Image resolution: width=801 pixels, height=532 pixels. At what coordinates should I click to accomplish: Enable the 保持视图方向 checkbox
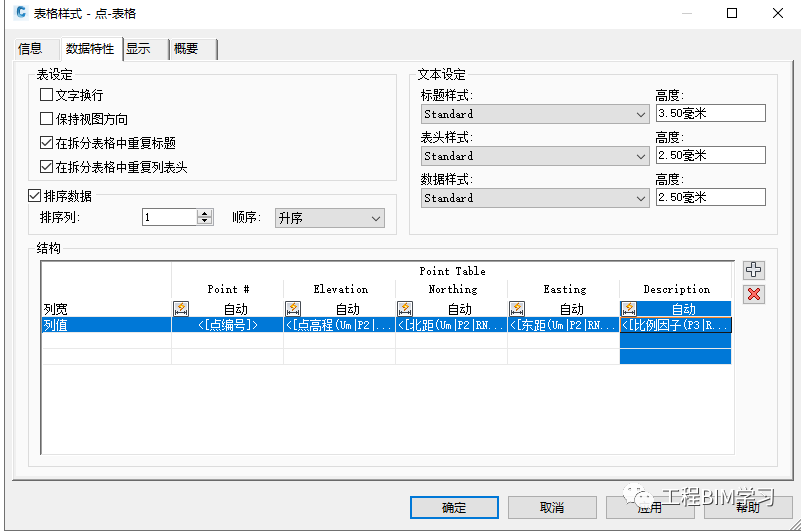(x=46, y=119)
